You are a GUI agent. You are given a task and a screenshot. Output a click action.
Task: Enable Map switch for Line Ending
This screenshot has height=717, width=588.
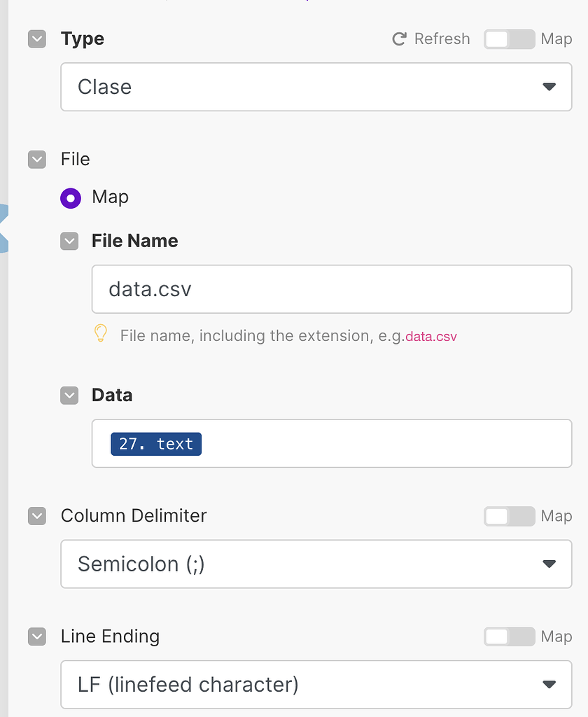pyautogui.click(x=509, y=636)
